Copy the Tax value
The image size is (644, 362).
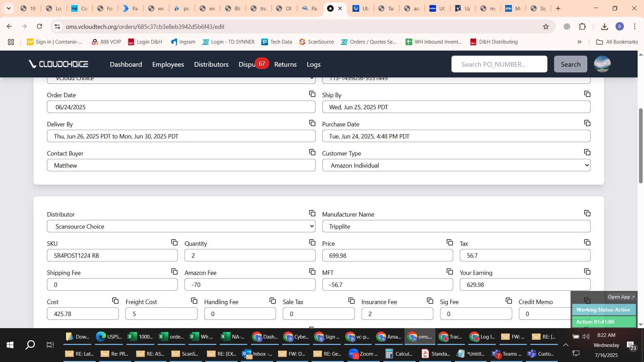point(587,242)
